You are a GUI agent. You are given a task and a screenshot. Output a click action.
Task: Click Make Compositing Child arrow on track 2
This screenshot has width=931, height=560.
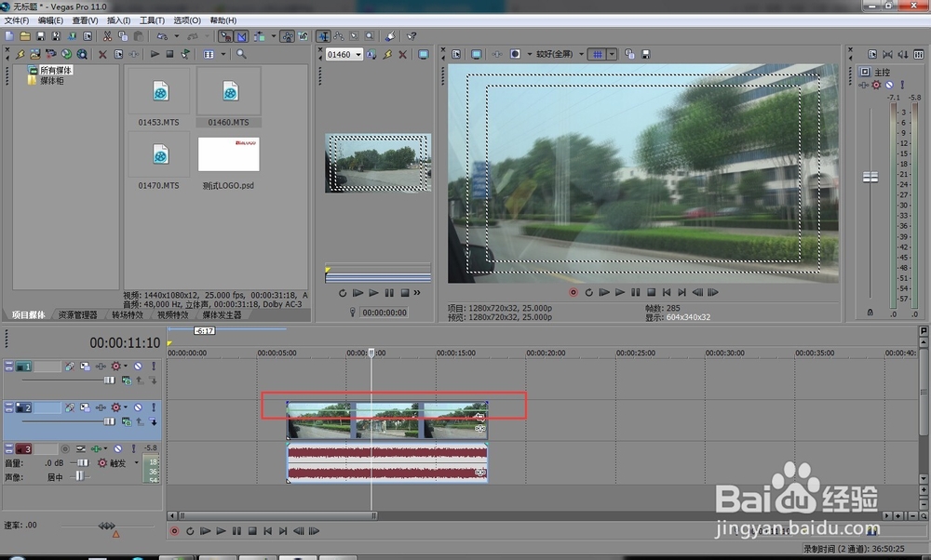coord(153,421)
